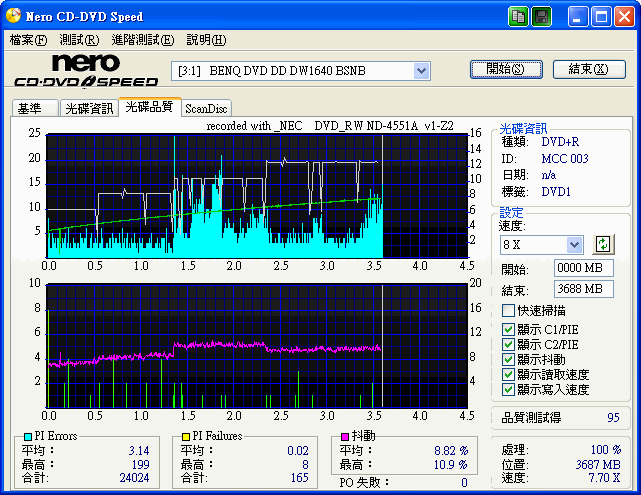Click the position value 3687 MB
Viewport: 641px width, 495px height.
[x=598, y=465]
